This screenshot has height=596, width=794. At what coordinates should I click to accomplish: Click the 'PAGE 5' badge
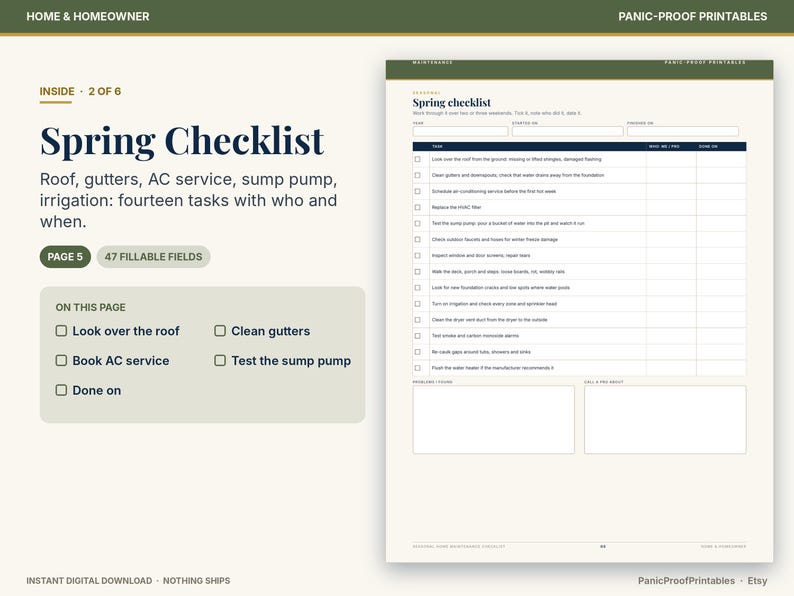(65, 257)
